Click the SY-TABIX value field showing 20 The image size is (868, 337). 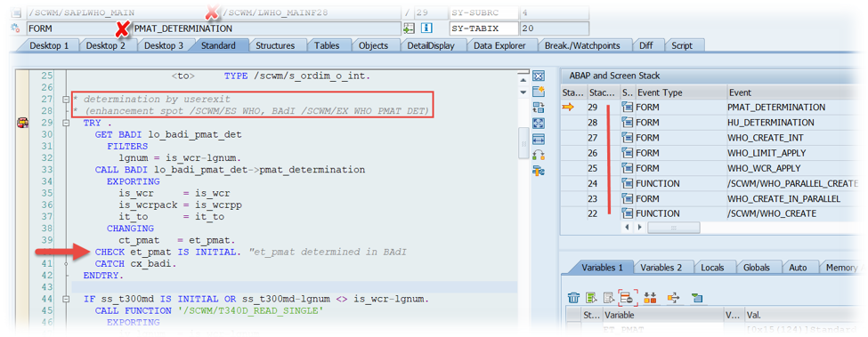[554, 28]
